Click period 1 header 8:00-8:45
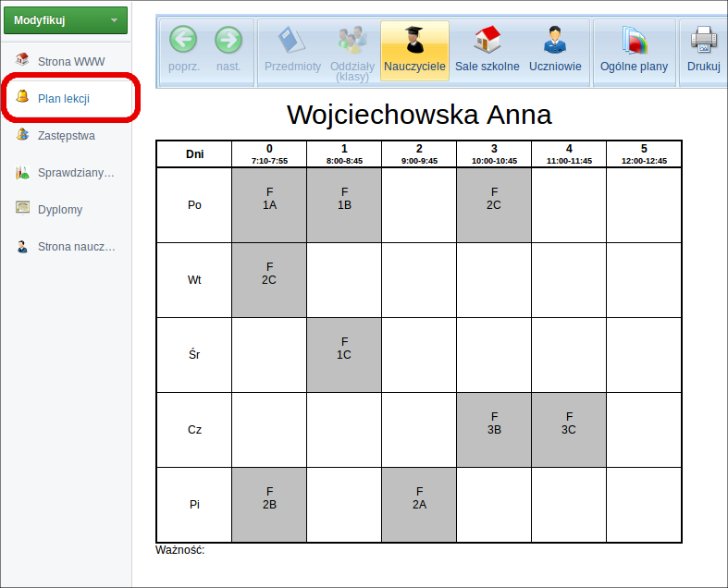This screenshot has width=728, height=588. pos(344,154)
